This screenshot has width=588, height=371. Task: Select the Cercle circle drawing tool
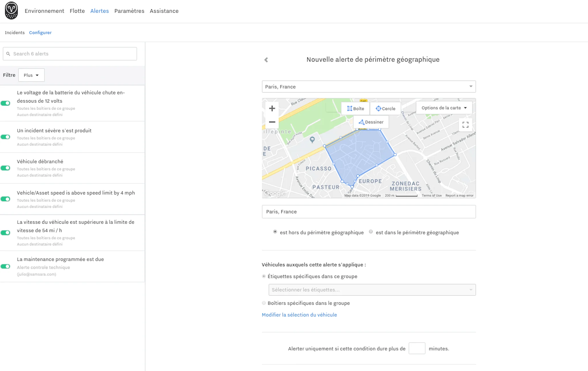[x=385, y=109]
